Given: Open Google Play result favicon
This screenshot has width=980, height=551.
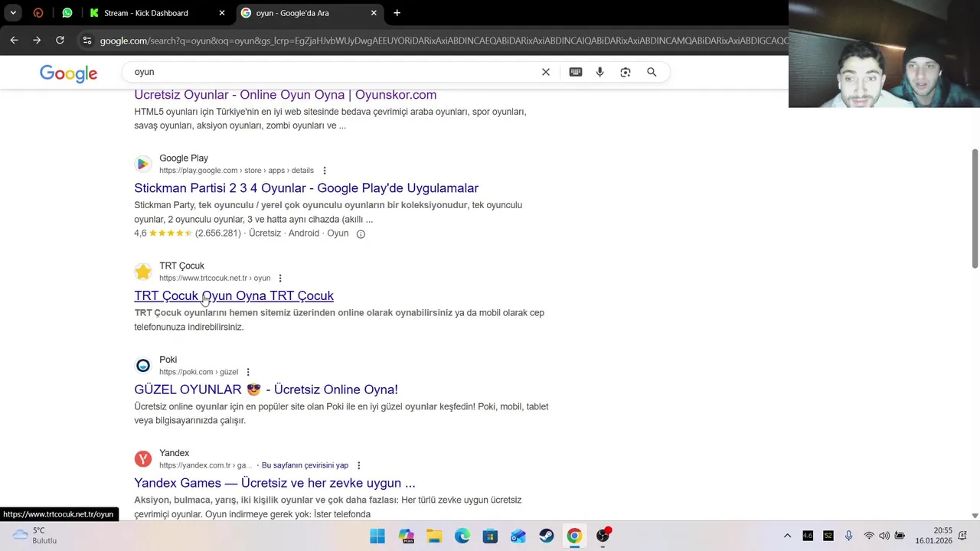Looking at the screenshot, I should click(142, 164).
